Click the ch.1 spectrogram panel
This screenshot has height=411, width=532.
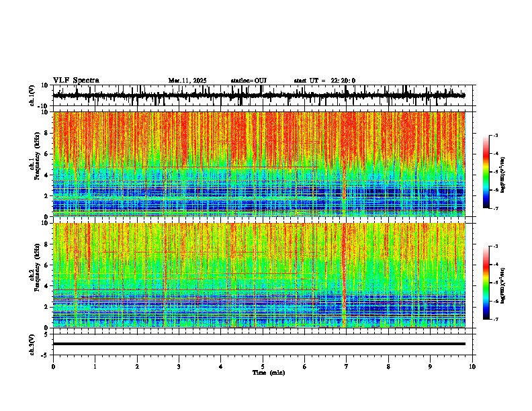259,164
